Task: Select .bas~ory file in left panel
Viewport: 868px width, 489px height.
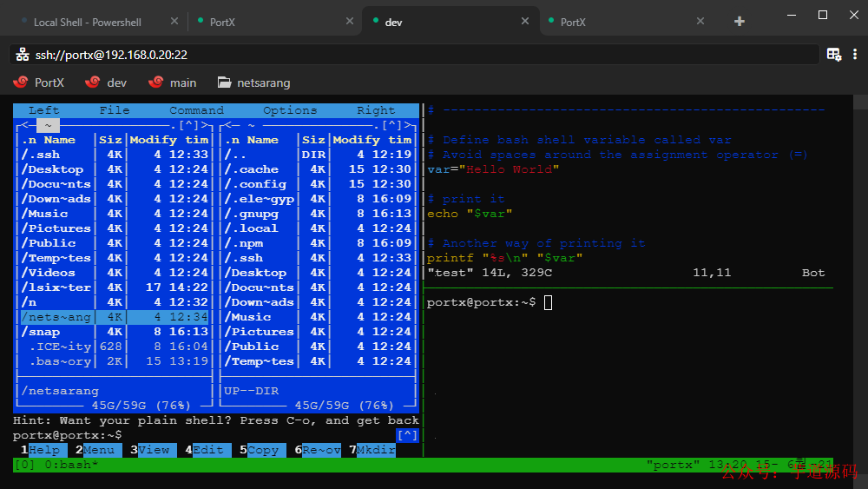Action: tap(115, 361)
